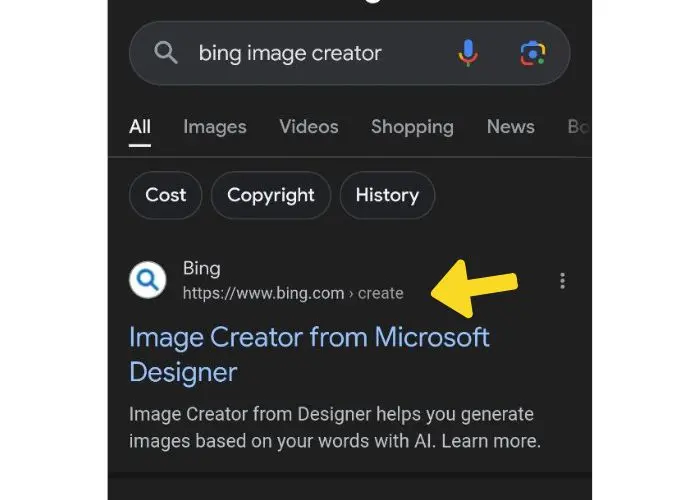This screenshot has height=500, width=700.
Task: Click the https://www.bing.com › create URL
Action: [293, 293]
